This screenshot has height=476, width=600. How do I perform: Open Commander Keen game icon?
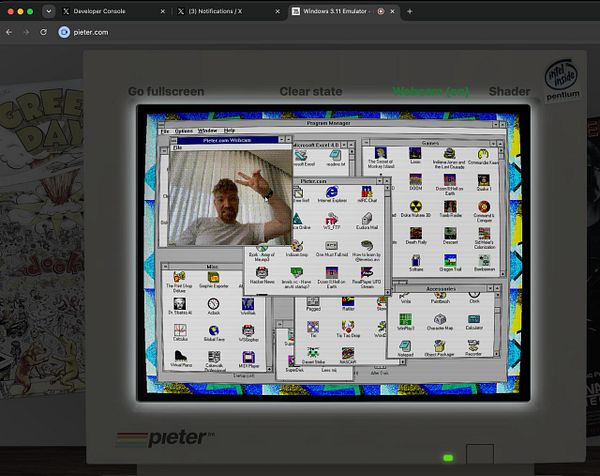pyautogui.click(x=483, y=157)
